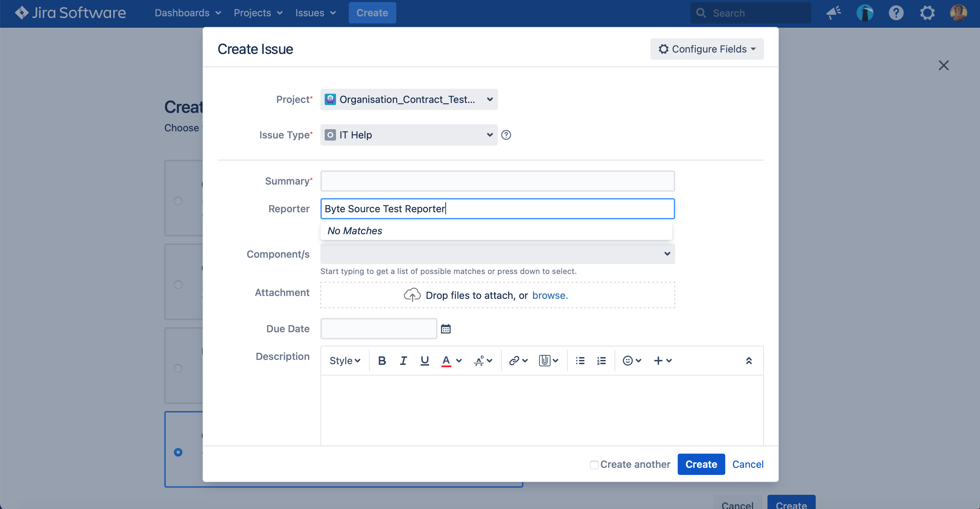Expand the text color dropdown arrow
The image size is (980, 509).
click(459, 361)
